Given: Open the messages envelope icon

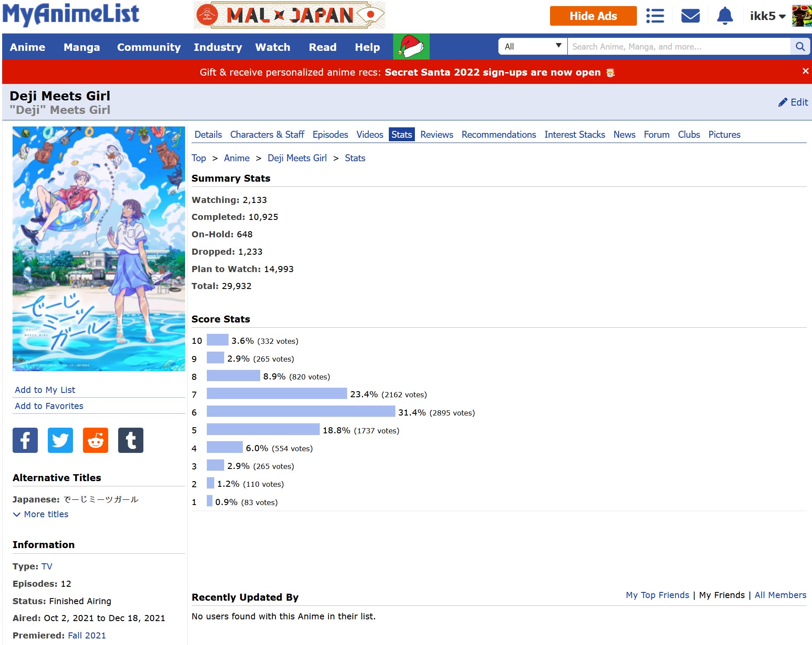Looking at the screenshot, I should [690, 16].
